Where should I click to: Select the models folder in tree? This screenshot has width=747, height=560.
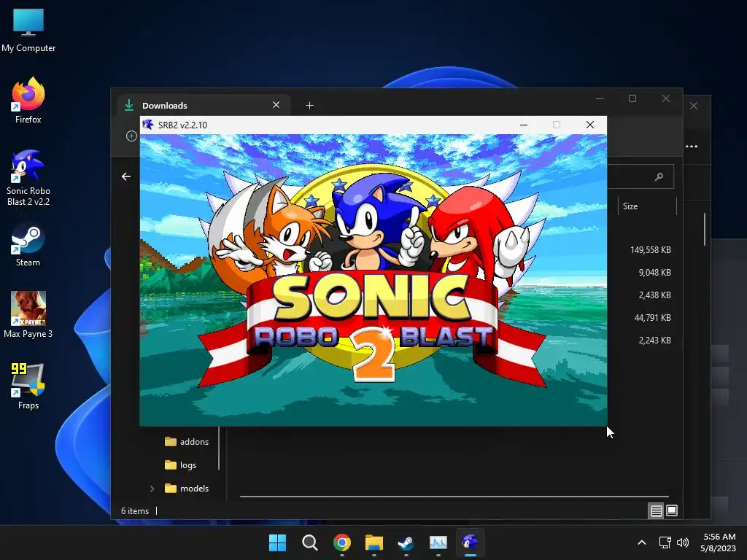tap(187, 489)
